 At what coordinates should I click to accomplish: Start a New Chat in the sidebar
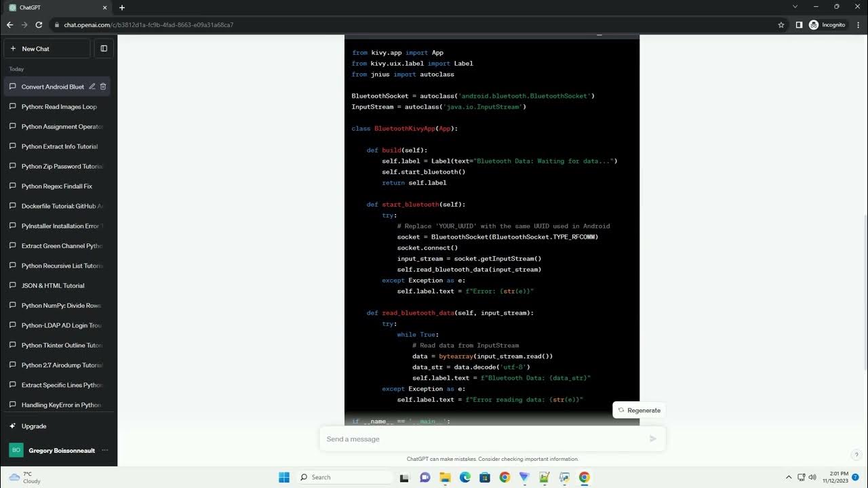tap(47, 49)
